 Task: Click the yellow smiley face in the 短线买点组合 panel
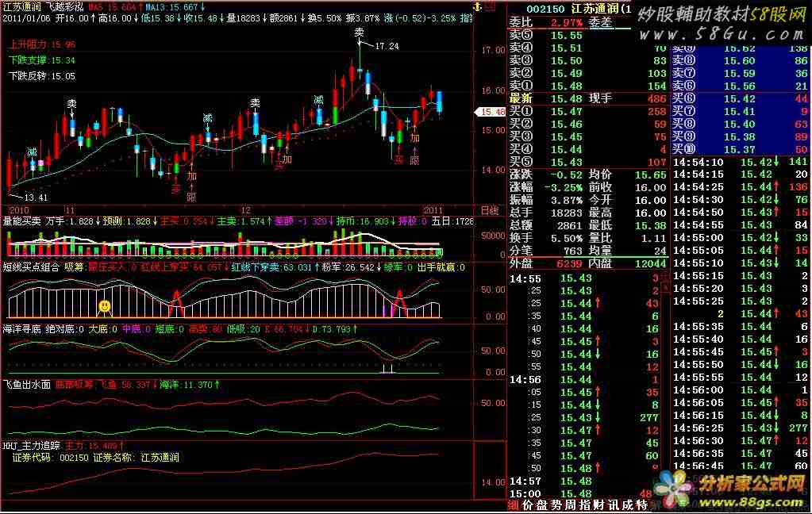click(105, 306)
